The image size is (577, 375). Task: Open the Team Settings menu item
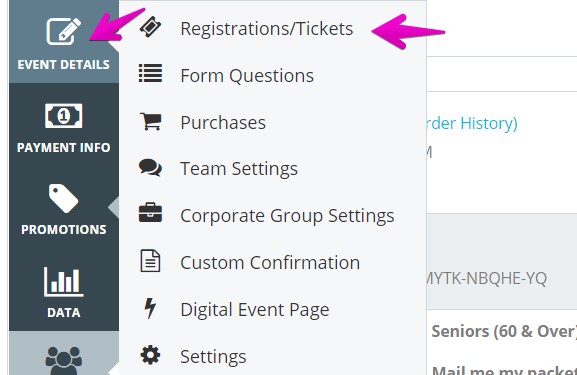pos(239,169)
